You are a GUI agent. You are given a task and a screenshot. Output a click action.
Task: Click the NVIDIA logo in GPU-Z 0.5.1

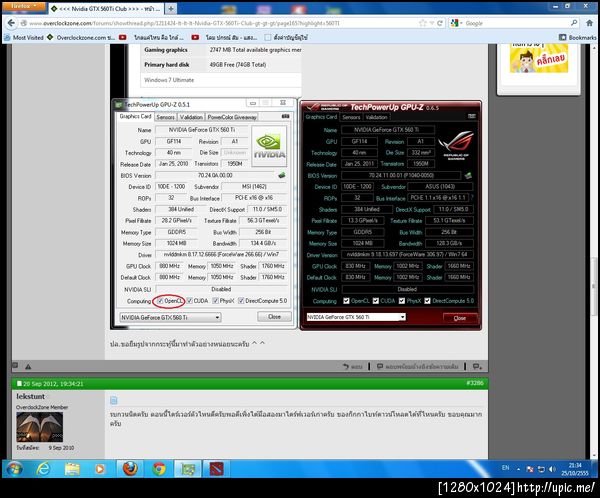tap(269, 146)
